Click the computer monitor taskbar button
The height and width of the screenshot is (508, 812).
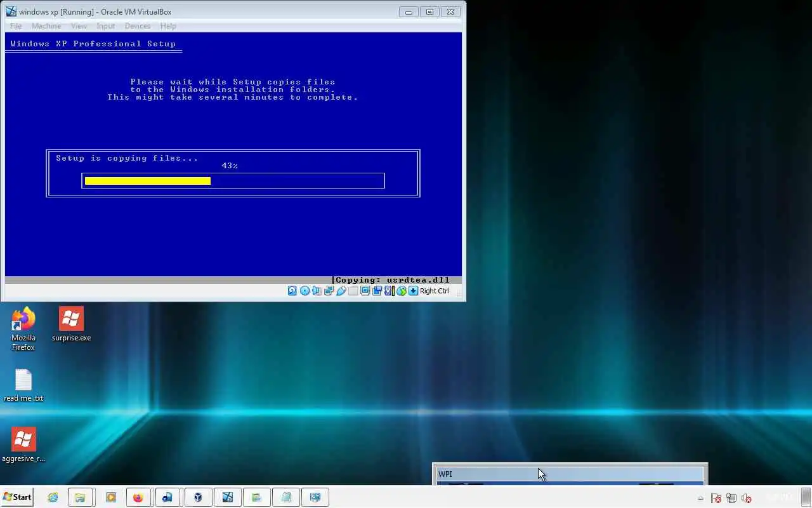315,497
